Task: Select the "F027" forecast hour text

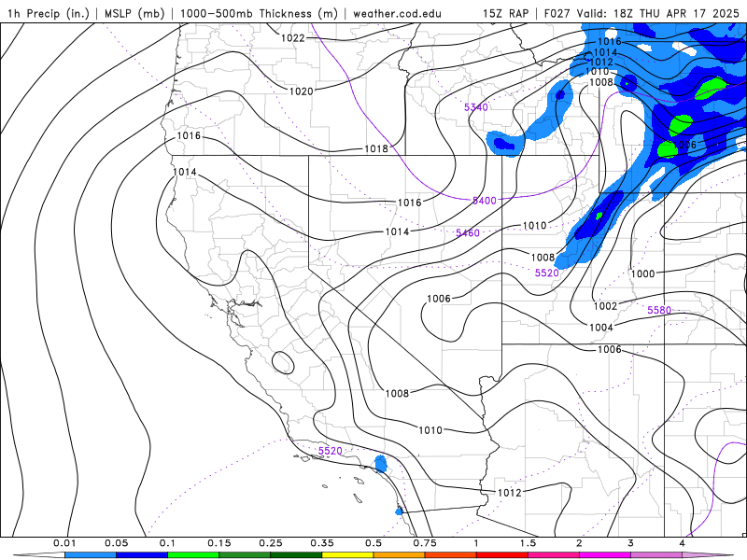Action: 557,13
